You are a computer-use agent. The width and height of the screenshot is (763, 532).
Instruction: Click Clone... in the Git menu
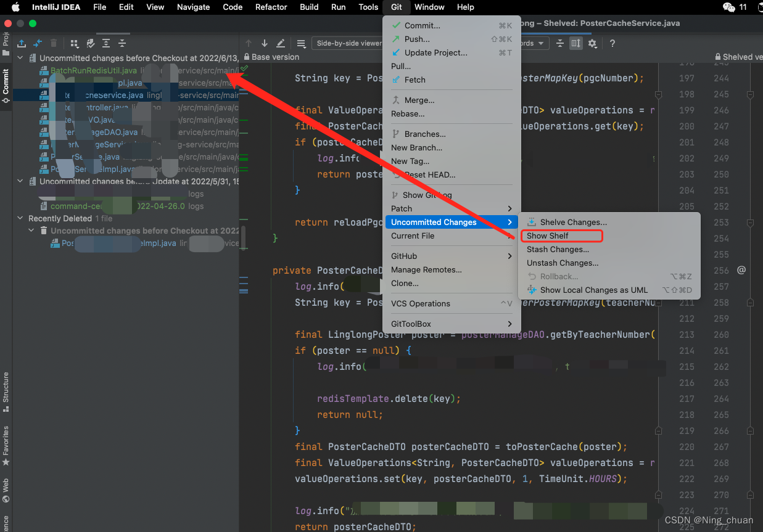pyautogui.click(x=452, y=283)
